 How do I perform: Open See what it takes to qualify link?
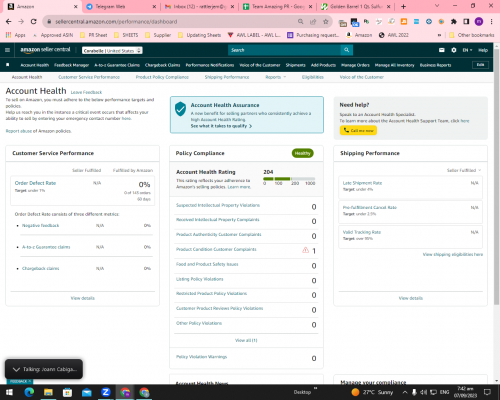[221, 126]
